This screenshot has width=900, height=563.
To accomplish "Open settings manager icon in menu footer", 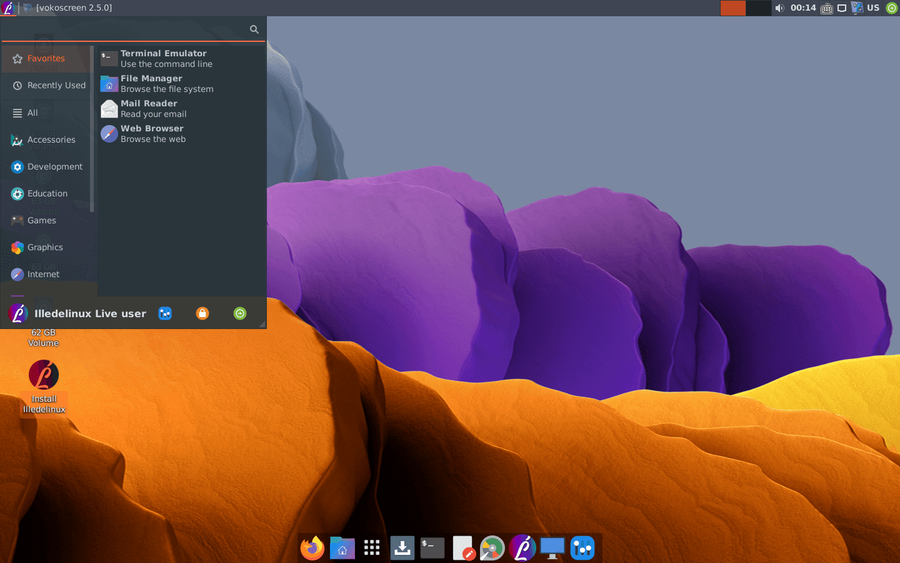I will tap(165, 313).
